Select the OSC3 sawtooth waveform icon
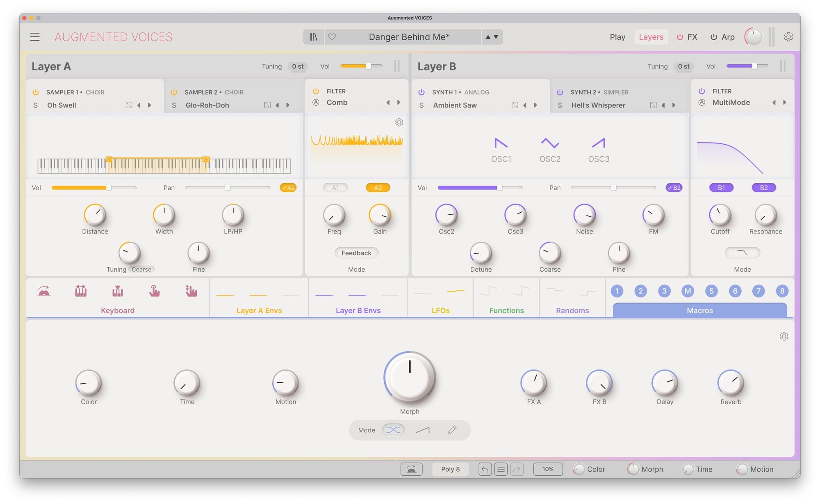 point(599,143)
